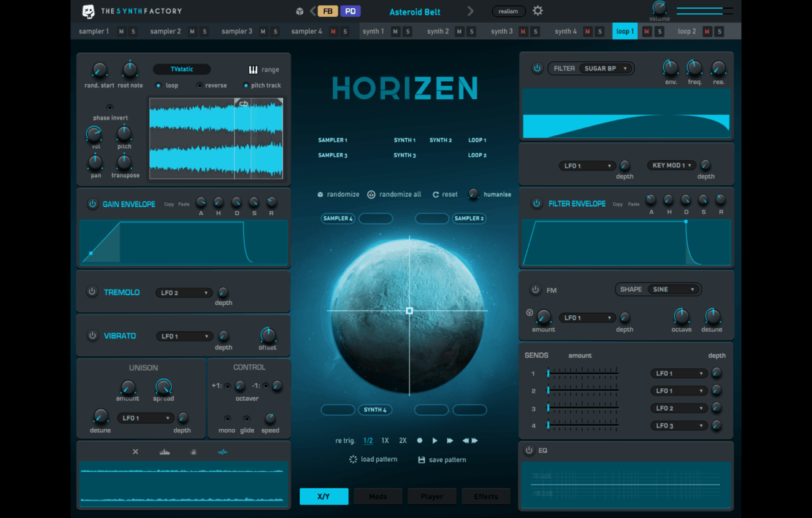Click the sends row 1 amount slider
The width and height of the screenshot is (812, 518).
[x=583, y=373]
